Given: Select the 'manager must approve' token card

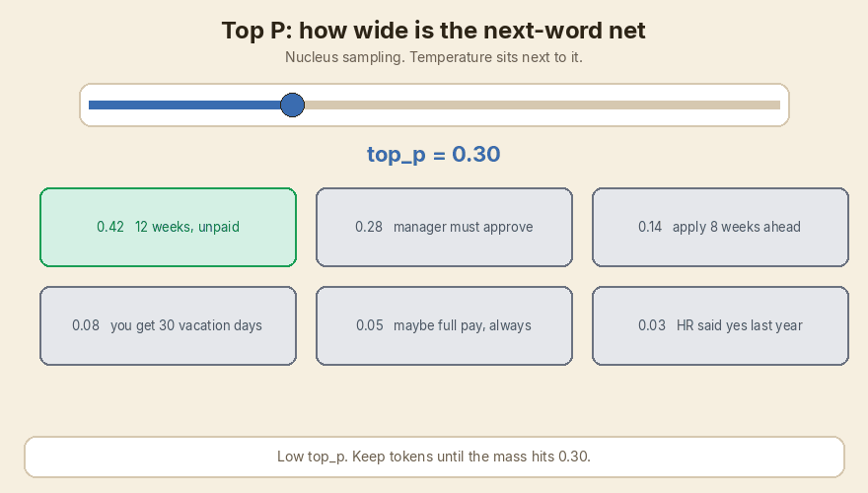Looking at the screenshot, I should coord(444,228).
